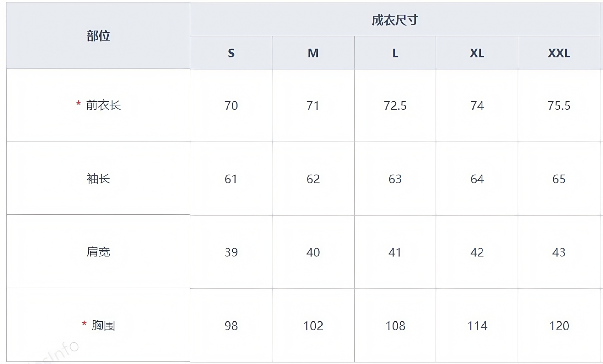
Task: Select the 62 sleeve length cell
Action: pyautogui.click(x=313, y=179)
